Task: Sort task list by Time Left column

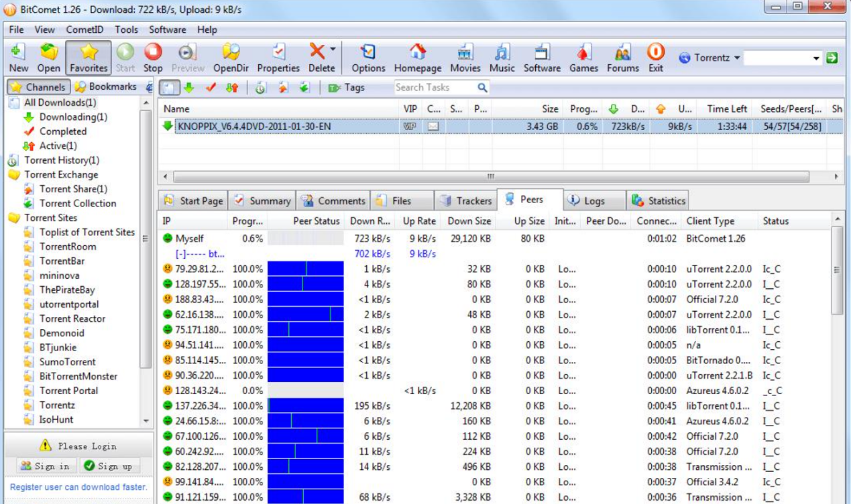Action: pos(727,109)
